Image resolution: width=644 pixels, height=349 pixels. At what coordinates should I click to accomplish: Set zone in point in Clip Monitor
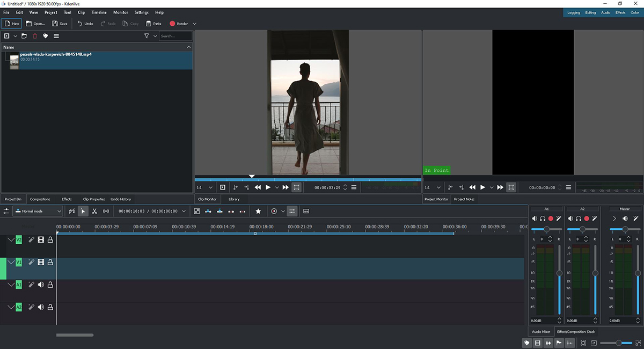[235, 187]
